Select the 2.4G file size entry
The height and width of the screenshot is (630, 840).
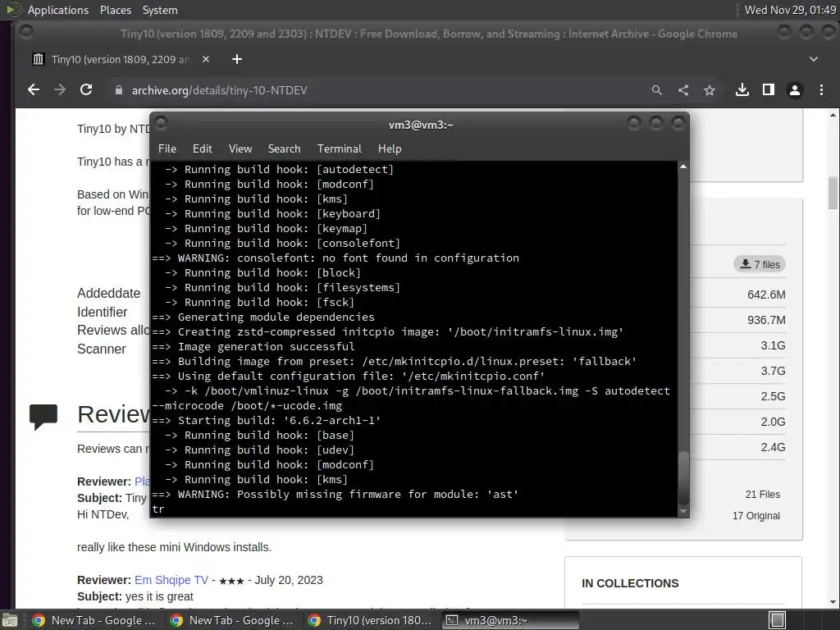(x=773, y=447)
